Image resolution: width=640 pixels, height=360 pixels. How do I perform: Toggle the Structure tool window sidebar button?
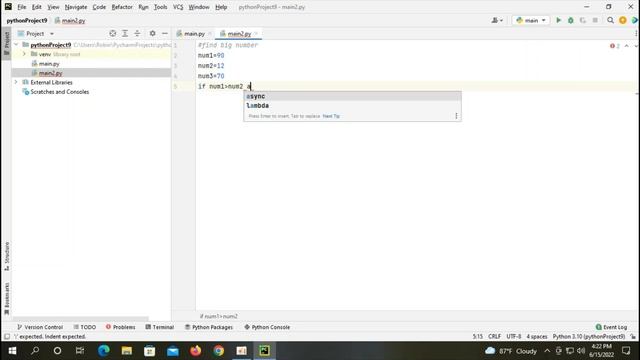tap(7, 256)
